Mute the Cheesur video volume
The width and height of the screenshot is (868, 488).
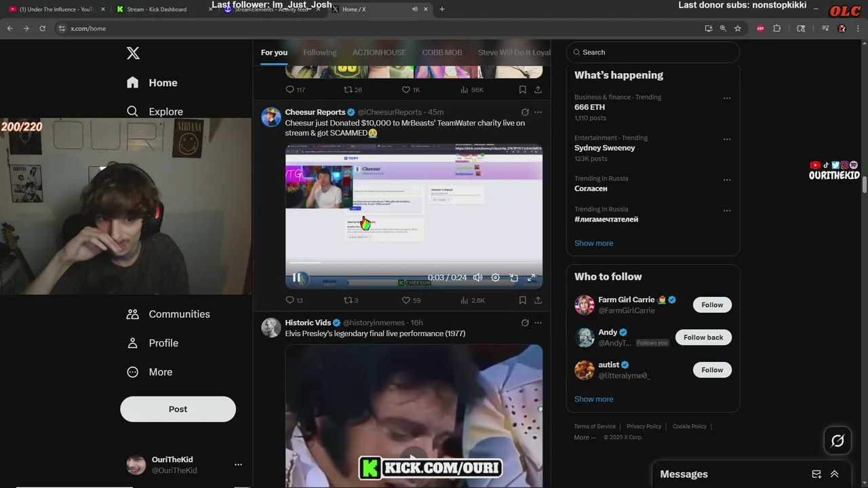[x=477, y=278]
